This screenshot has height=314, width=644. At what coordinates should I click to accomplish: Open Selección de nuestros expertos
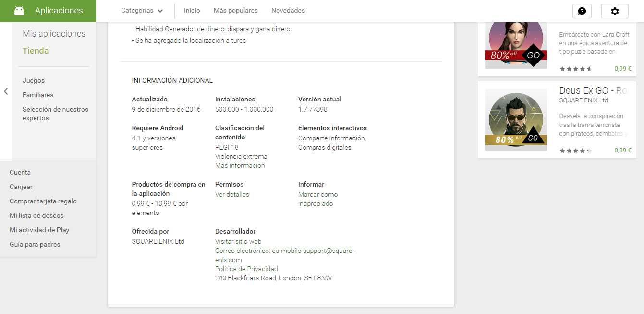pyautogui.click(x=56, y=113)
